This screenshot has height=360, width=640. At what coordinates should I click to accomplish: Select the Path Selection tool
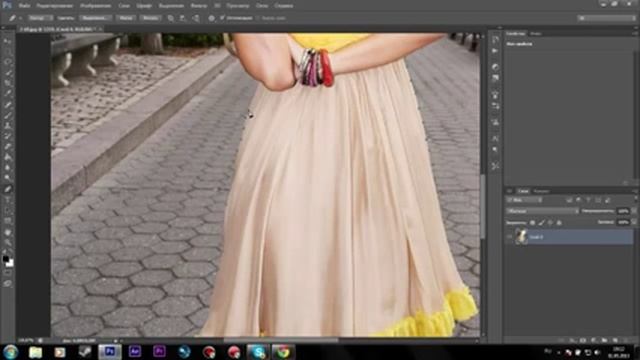coord(7,210)
